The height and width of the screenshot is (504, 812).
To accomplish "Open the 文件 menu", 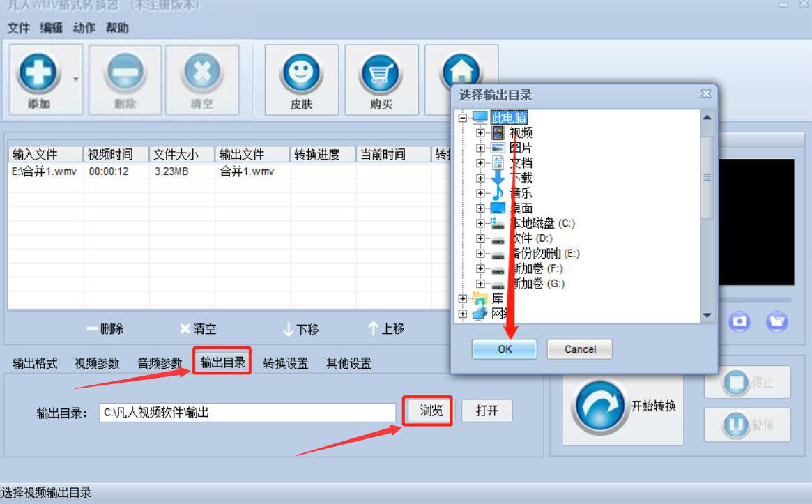I will pyautogui.click(x=18, y=28).
